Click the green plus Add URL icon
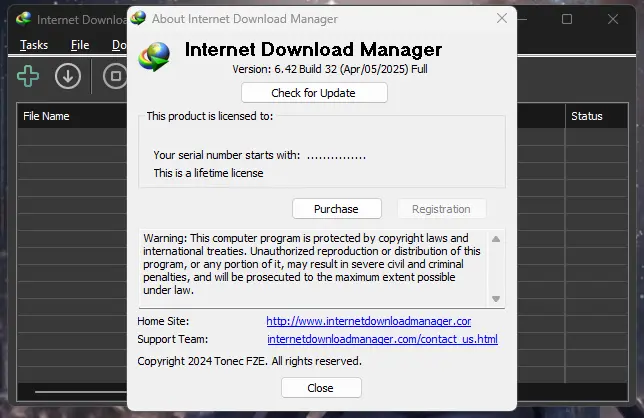Viewport: 644px width, 418px height. coord(28,76)
